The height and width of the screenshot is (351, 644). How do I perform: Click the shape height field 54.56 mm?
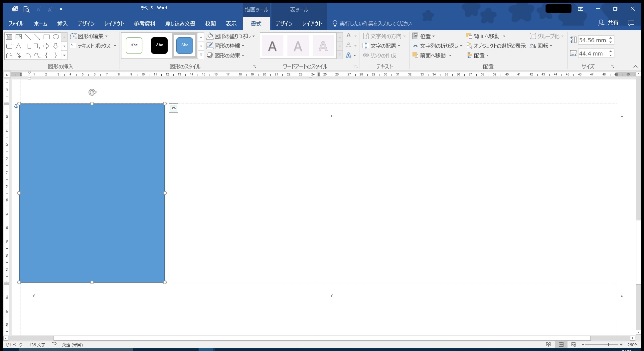593,40
